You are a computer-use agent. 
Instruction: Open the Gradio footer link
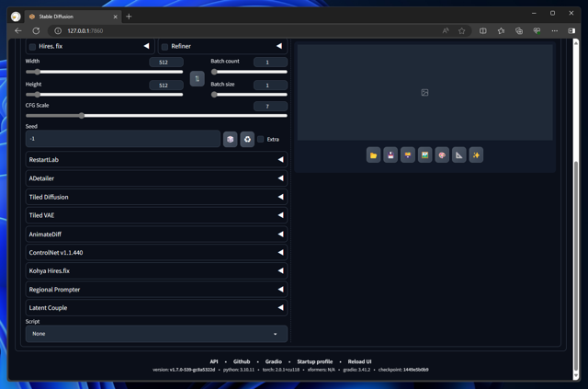(274, 361)
